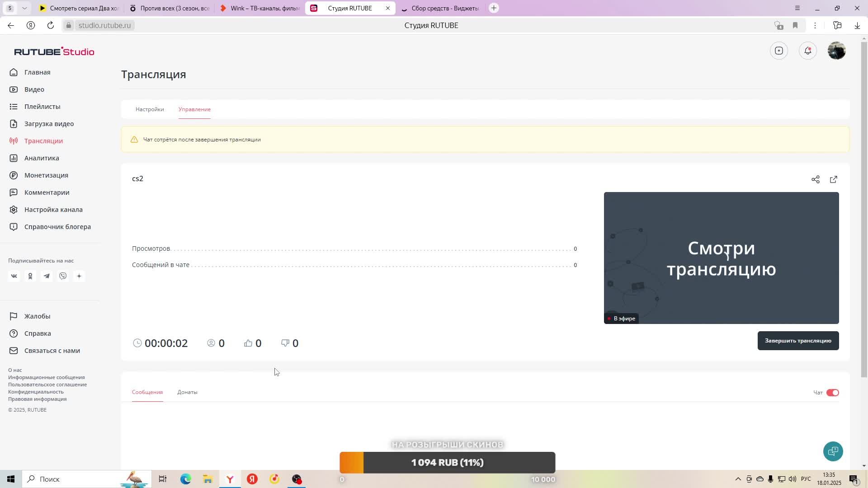Screen dimensions: 868x488
Task: Click the donation goal progress bar
Action: pos(447,463)
